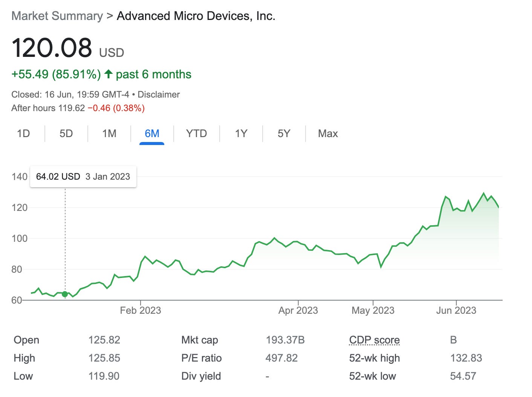Click the past 6 months label
Viewport: 532px width, 397px height.
[x=154, y=74]
